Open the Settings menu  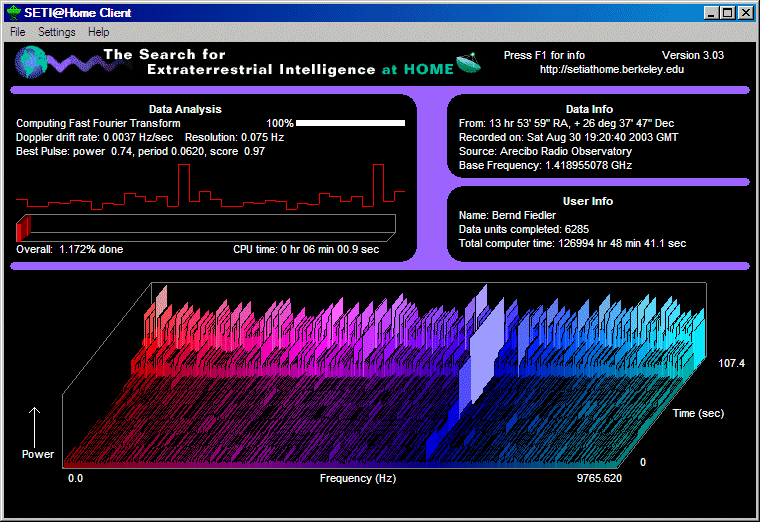(57, 32)
